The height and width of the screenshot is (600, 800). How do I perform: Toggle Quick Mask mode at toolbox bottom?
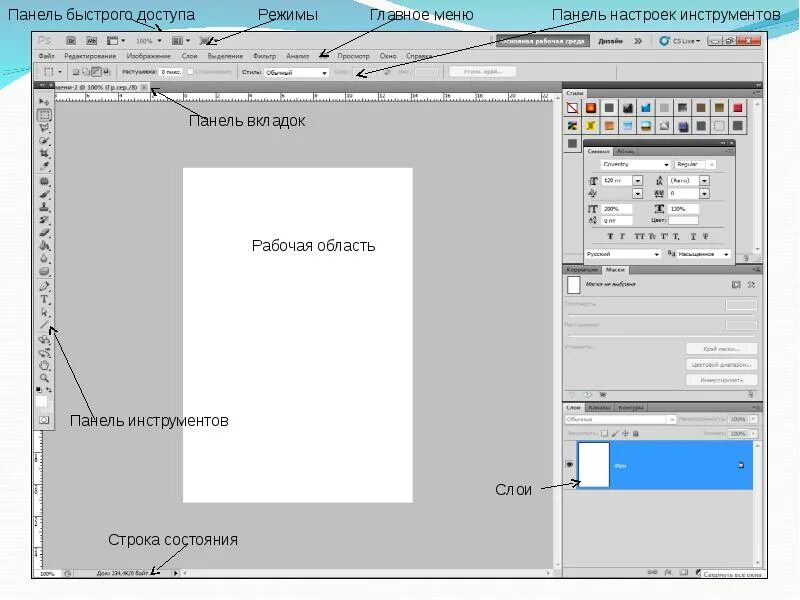tap(44, 420)
